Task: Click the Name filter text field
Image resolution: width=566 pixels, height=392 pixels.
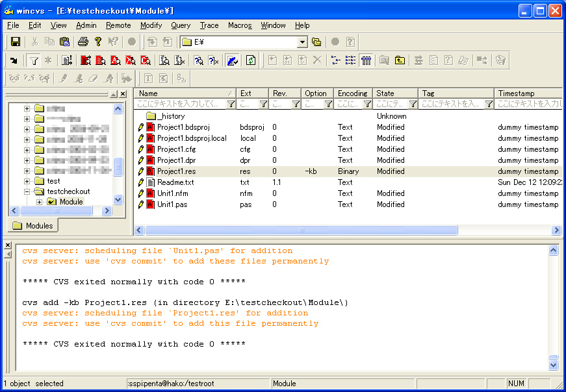Action: pyautogui.click(x=181, y=104)
